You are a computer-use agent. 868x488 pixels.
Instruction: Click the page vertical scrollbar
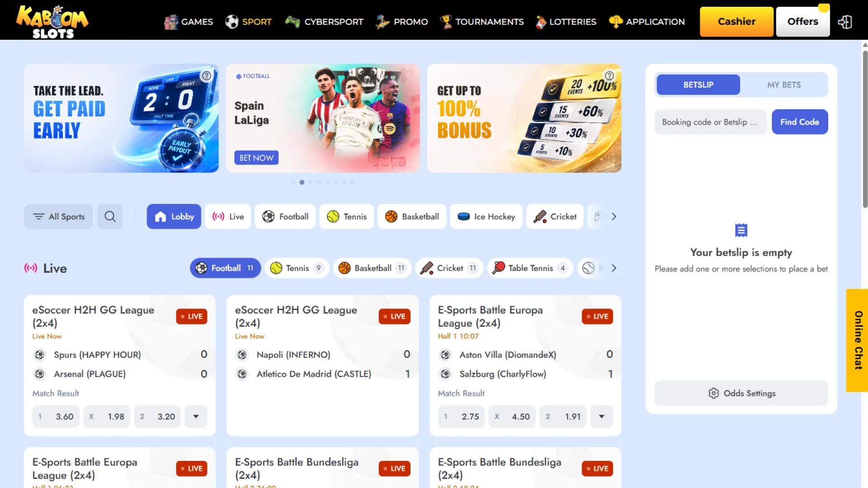pos(865,129)
